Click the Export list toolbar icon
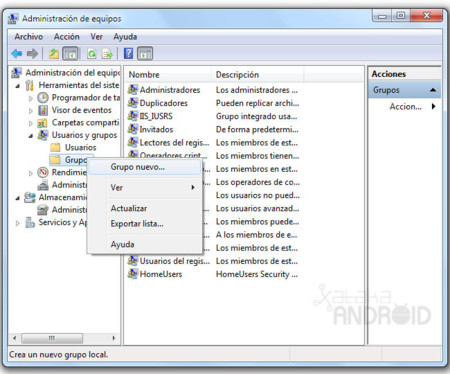This screenshot has height=374, width=450. click(107, 53)
